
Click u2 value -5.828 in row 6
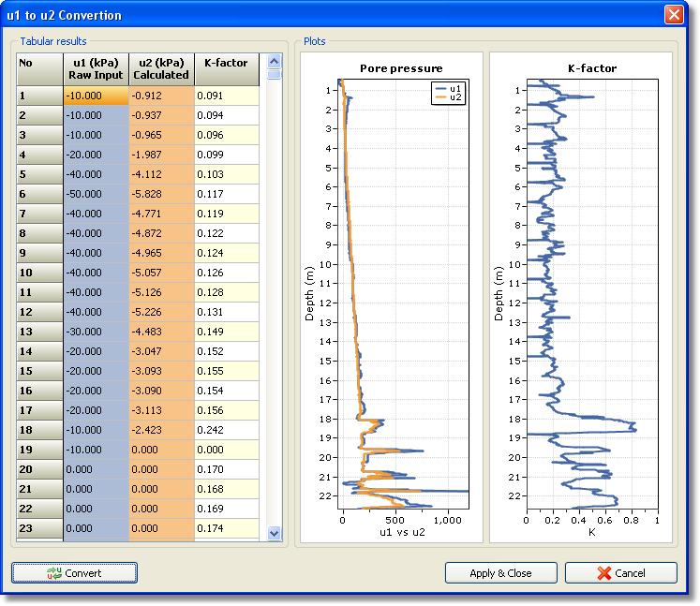161,194
